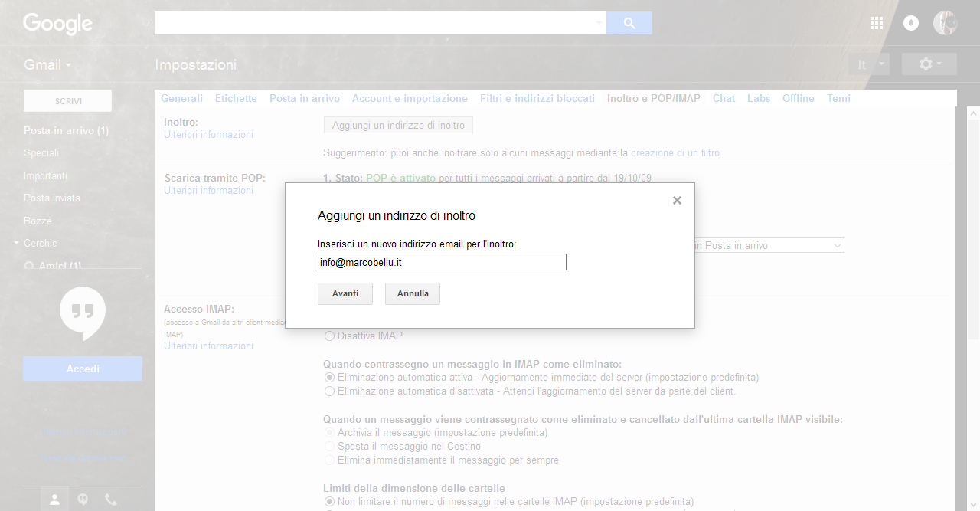Open Ulteriori informazioni link under Inoltro
The image size is (980, 511).
coord(208,134)
